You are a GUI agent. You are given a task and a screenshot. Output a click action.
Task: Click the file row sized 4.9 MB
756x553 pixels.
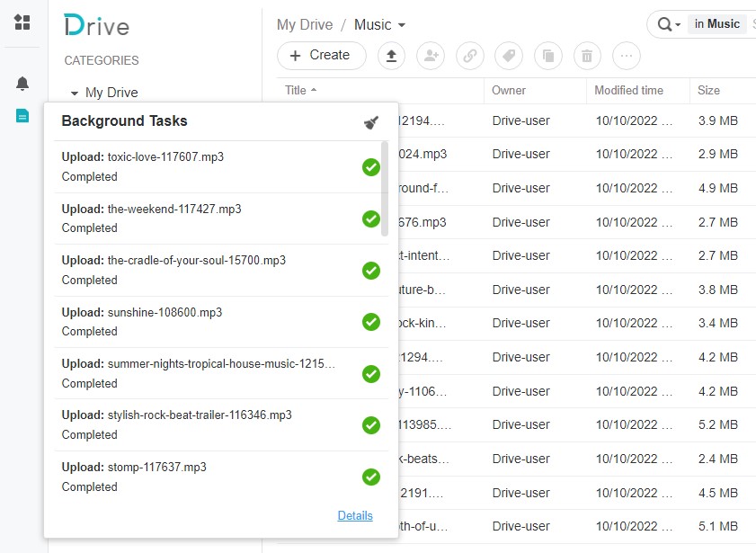click(576, 189)
